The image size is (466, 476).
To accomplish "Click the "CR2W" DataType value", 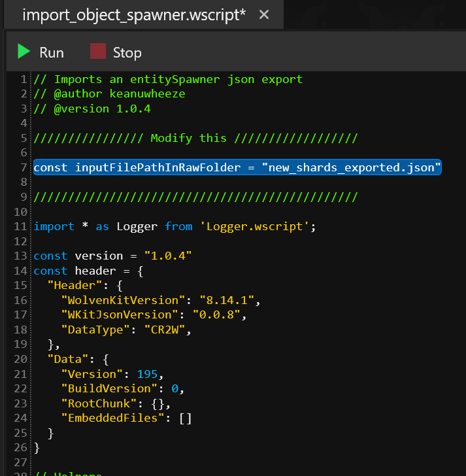I will pos(167,330).
